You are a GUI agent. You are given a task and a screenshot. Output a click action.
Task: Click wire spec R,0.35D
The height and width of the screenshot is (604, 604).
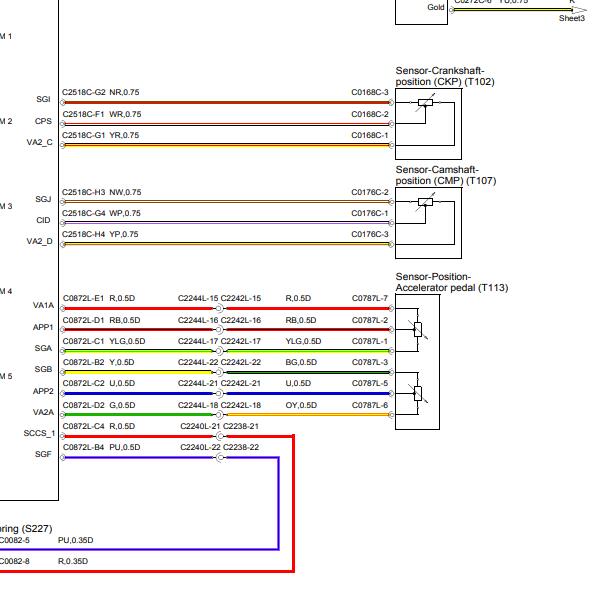[73, 562]
